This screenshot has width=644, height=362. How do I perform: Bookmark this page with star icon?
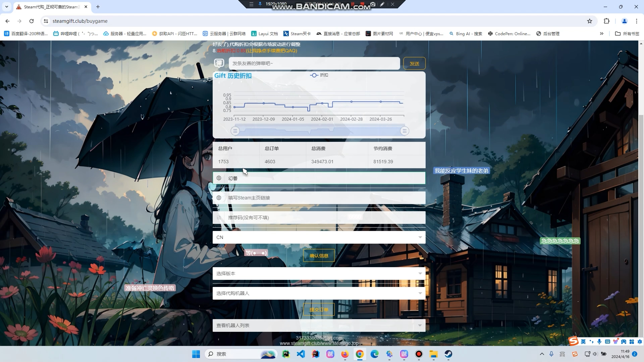tap(590, 21)
